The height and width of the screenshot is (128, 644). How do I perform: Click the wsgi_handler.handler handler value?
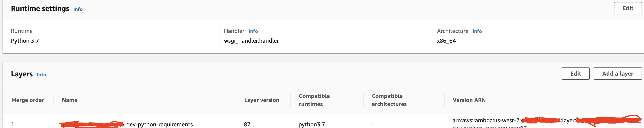point(251,41)
